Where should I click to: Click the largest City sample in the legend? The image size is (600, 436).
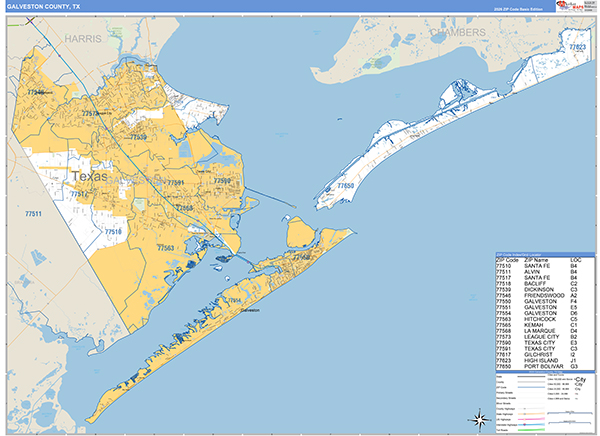pos(580,379)
